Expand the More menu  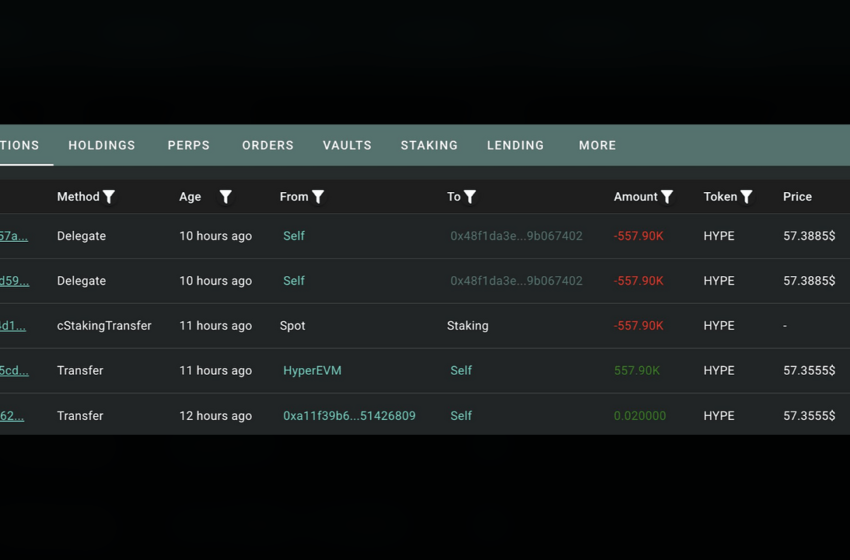pyautogui.click(x=597, y=145)
